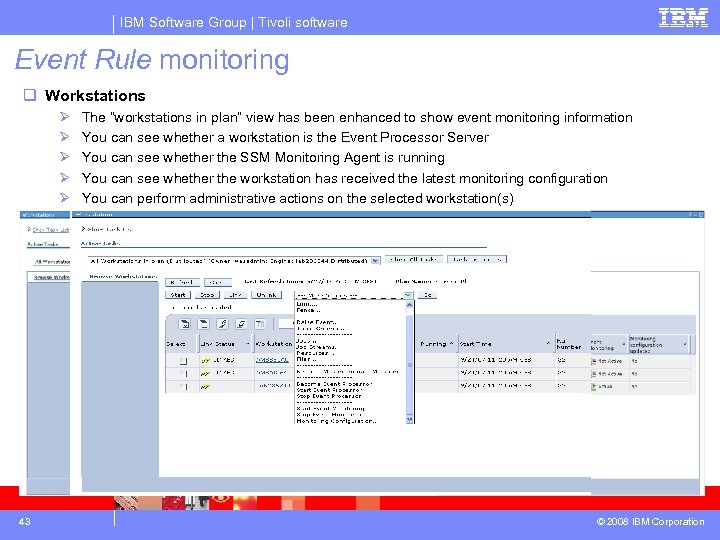Click the Start button
Screen dimensions: 720x540
(178, 295)
